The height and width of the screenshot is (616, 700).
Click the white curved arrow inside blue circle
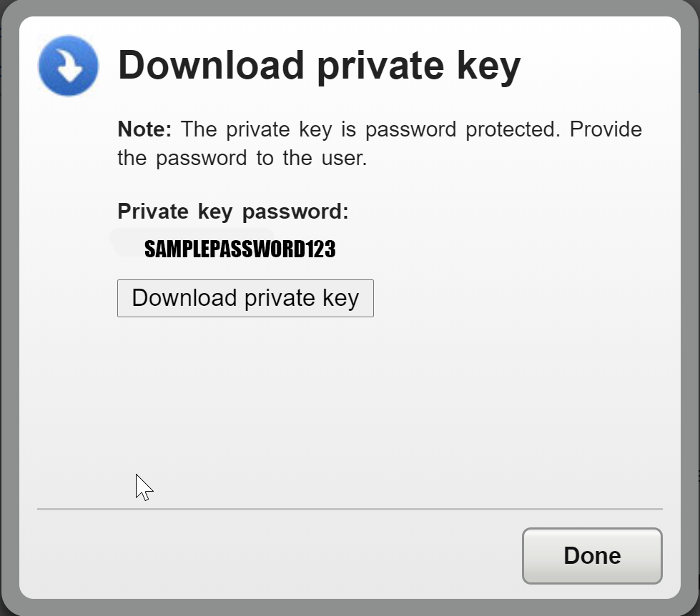(68, 66)
